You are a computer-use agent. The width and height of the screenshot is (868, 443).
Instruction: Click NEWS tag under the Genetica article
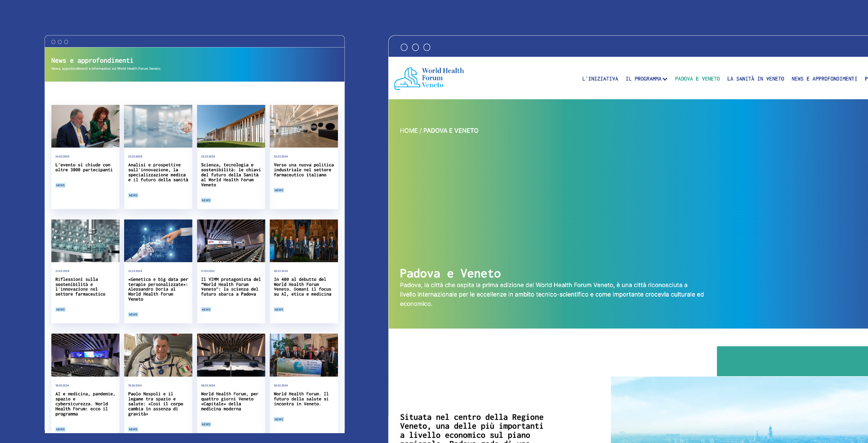pos(133,314)
